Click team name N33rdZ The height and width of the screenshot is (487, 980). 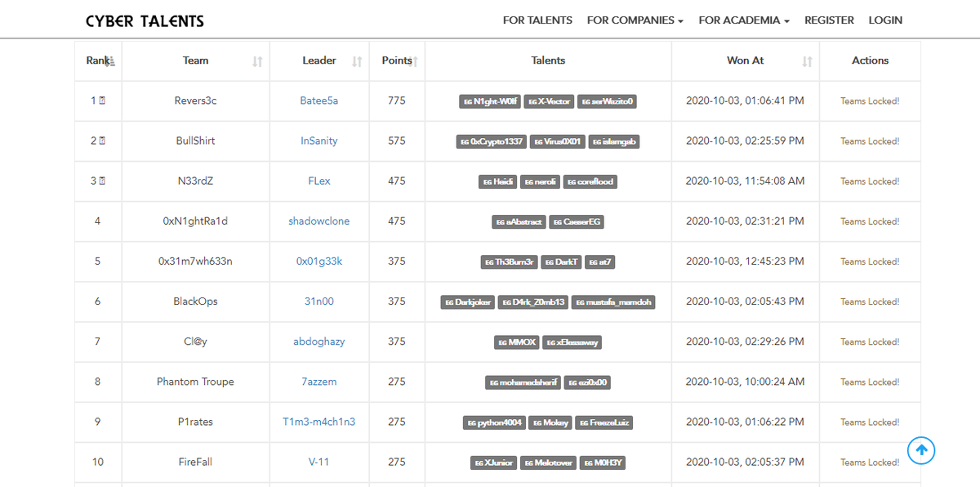[196, 181]
